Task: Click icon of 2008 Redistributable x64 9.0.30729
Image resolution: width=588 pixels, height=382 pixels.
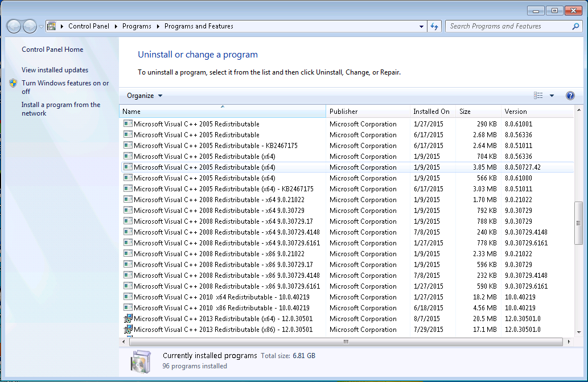Action: (x=128, y=210)
